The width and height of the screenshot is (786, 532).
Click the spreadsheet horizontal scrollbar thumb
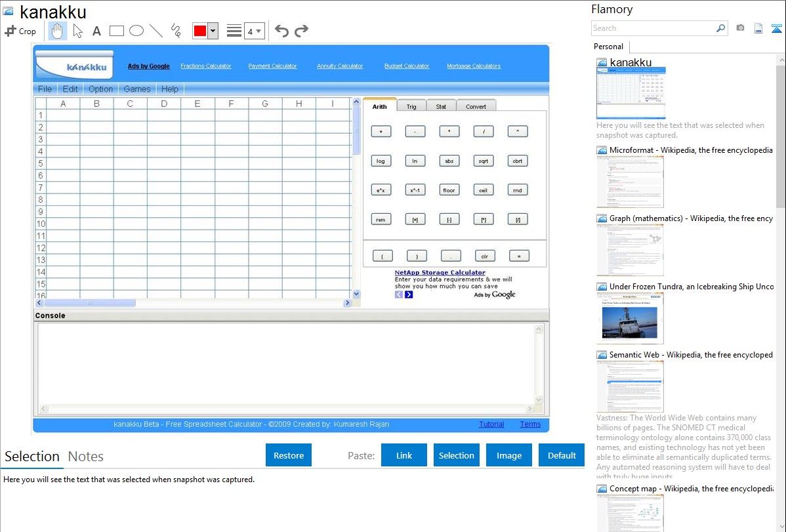click(x=91, y=303)
